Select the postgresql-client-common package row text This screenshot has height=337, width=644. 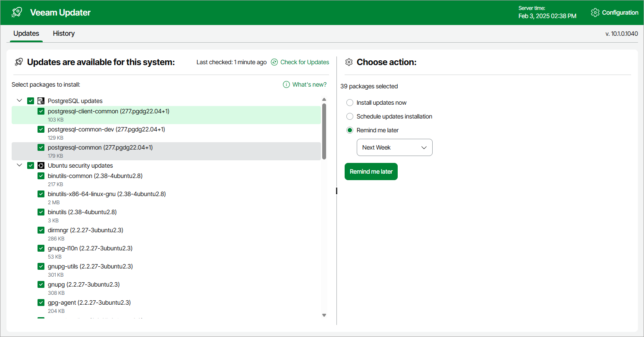(x=108, y=111)
